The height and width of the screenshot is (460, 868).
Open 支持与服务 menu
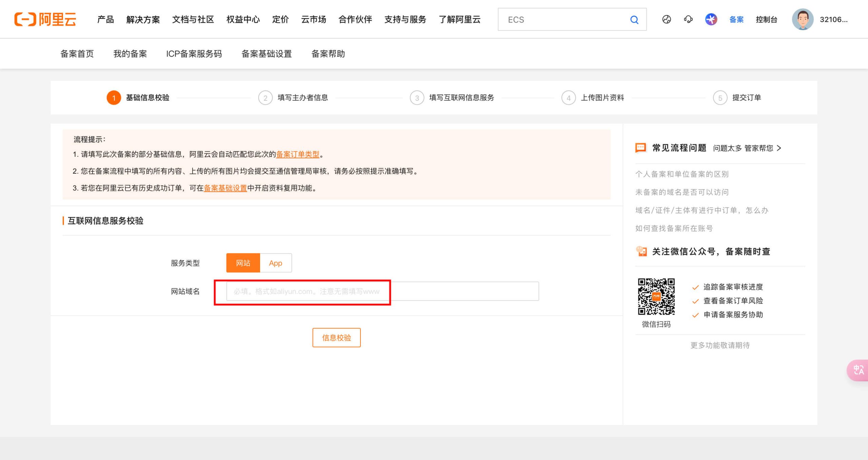pyautogui.click(x=405, y=19)
